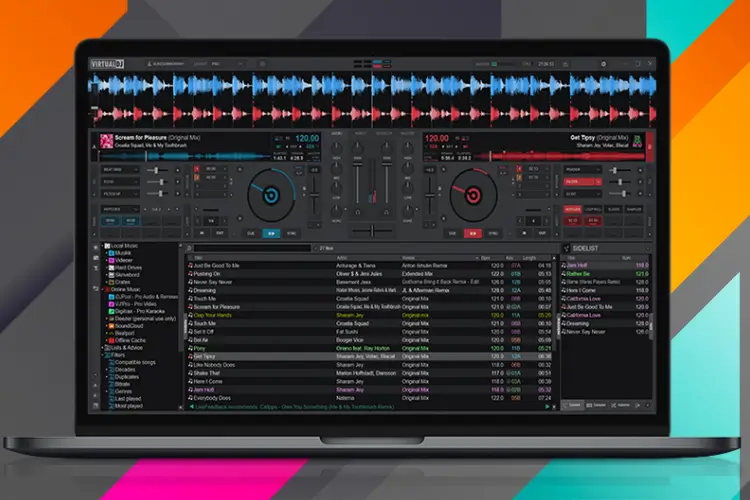This screenshot has height=500, width=750.
Task: Select the track 'Pushing On'
Action: click(x=369, y=274)
